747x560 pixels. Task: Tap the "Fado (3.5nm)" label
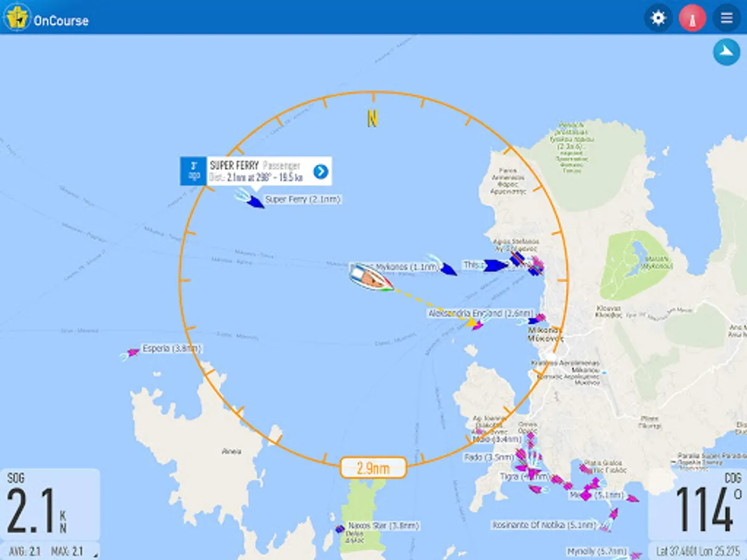pyautogui.click(x=489, y=457)
